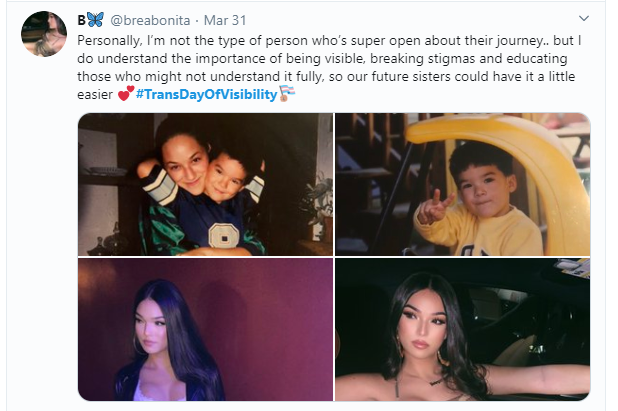This screenshot has height=411, width=618.
Task: Click the tweet line starting 'do understand'
Action: click(322, 59)
